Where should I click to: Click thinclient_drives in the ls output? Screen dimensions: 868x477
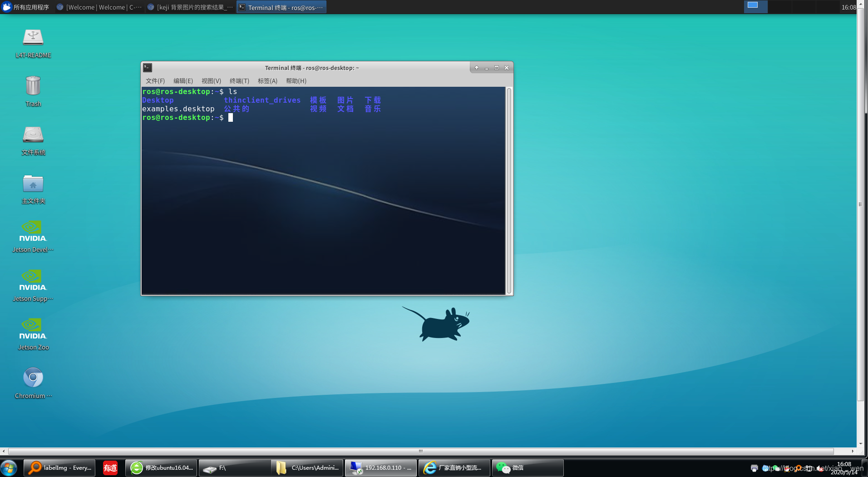click(x=262, y=100)
